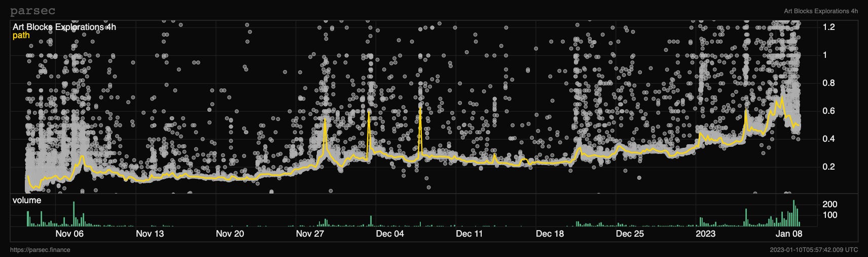Click the 'Dec 04' date axis label
Image resolution: width=868 pixels, height=257 pixels.
point(390,234)
